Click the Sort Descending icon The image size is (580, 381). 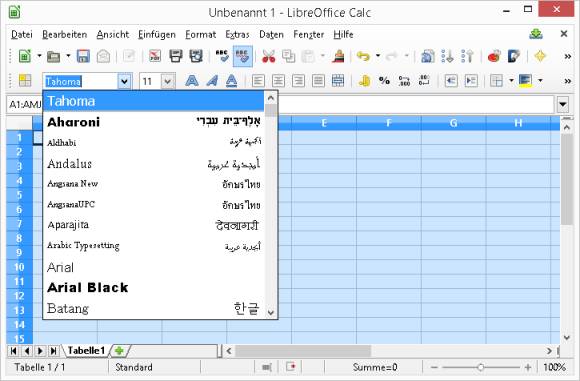point(468,56)
